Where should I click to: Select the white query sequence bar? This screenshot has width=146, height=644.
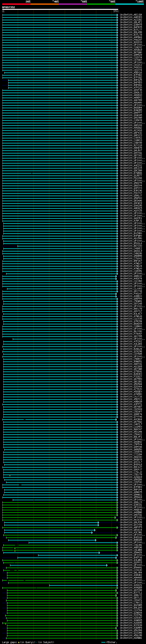(x=60, y=10)
